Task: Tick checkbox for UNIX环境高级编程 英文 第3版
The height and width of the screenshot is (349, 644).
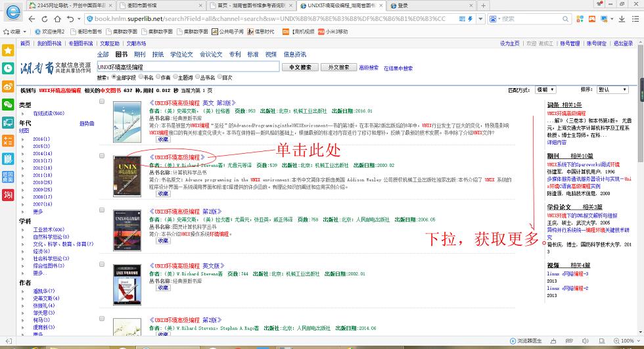Action: [x=102, y=101]
